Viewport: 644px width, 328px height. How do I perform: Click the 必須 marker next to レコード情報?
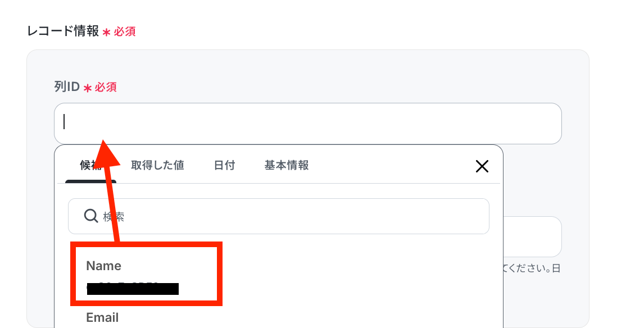point(124,31)
